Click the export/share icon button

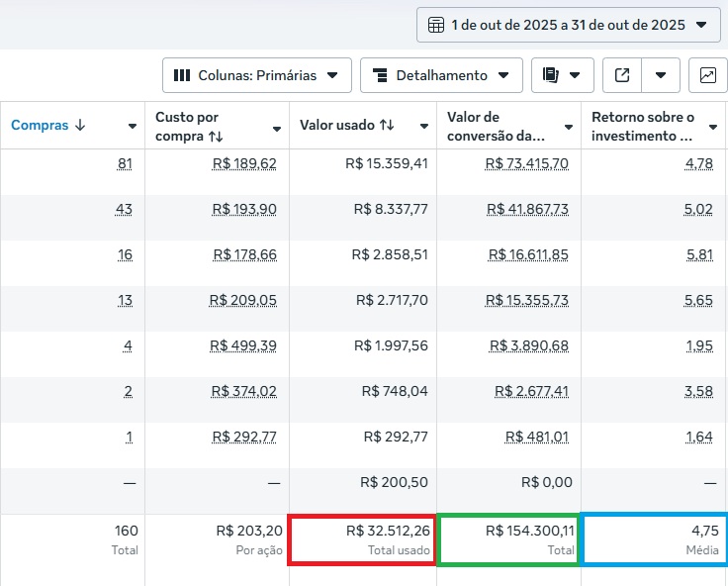pos(622,75)
